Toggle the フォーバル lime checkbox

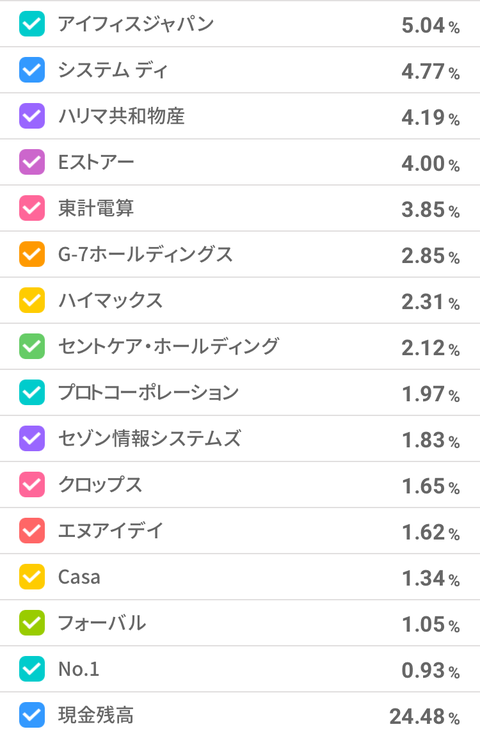32,622
